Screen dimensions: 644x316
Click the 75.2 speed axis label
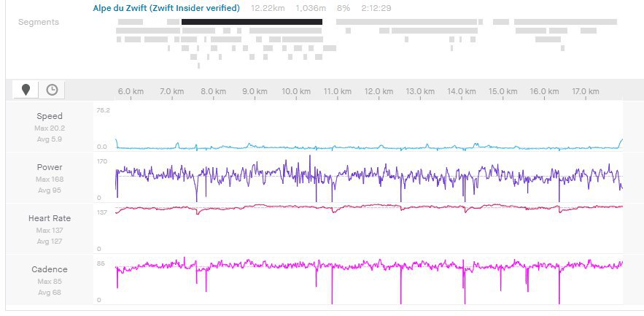(103, 110)
